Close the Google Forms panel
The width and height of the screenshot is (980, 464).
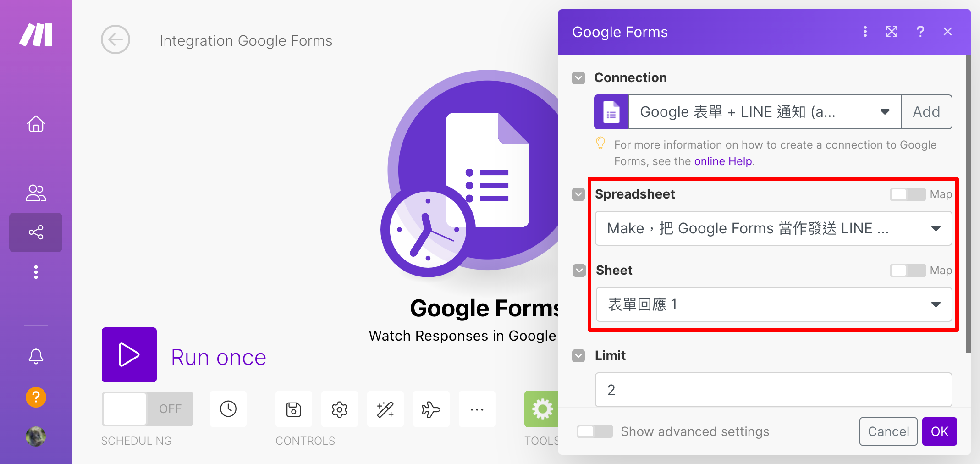pyautogui.click(x=948, y=32)
